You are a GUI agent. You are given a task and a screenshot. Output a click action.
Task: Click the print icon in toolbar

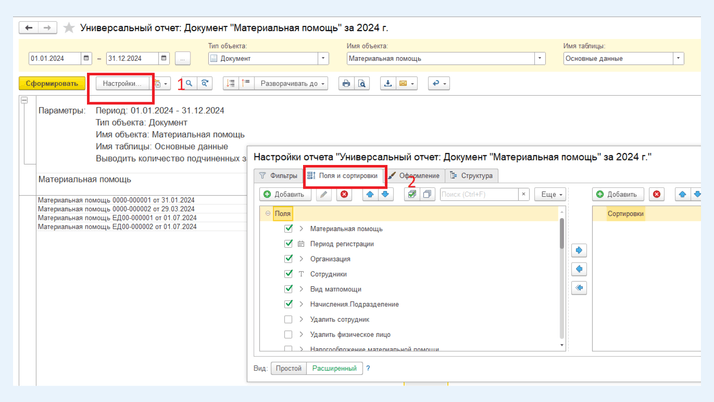[346, 84]
